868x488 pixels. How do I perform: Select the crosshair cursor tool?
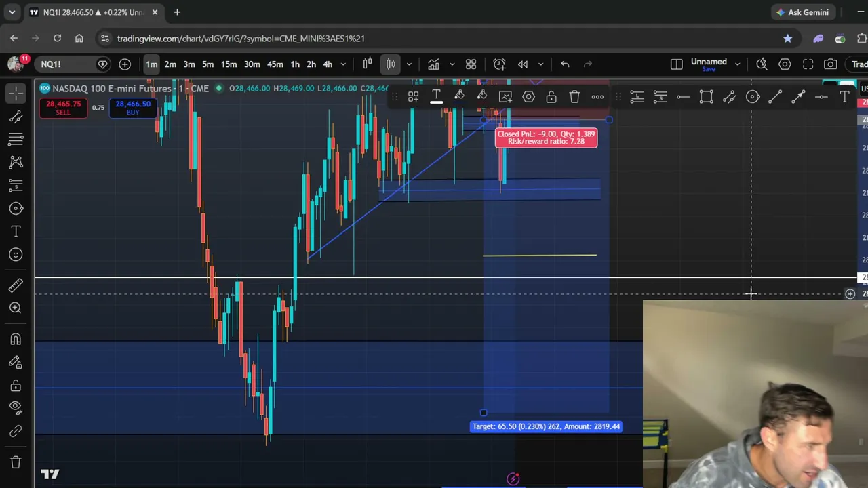16,93
